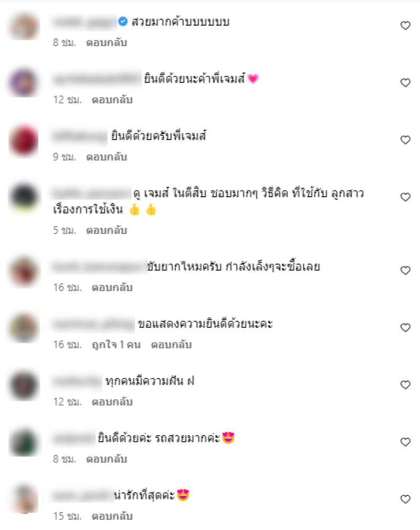The image size is (420, 530).
Task: Like the comment 'ทุกคนมีความฝัน ฝ'
Action: 405,385
